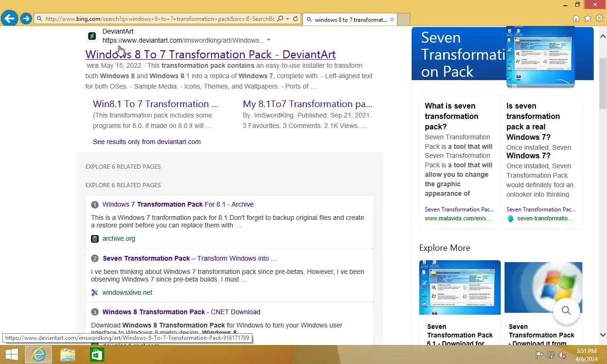Viewport: 607px width, 364px height.
Task: Click the archive.org domain text
Action: click(119, 238)
